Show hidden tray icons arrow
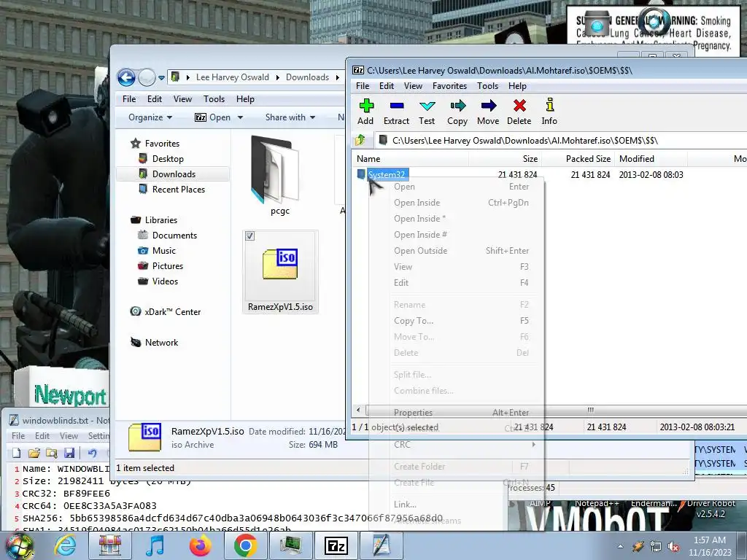This screenshot has height=560, width=747. pyautogui.click(x=620, y=547)
